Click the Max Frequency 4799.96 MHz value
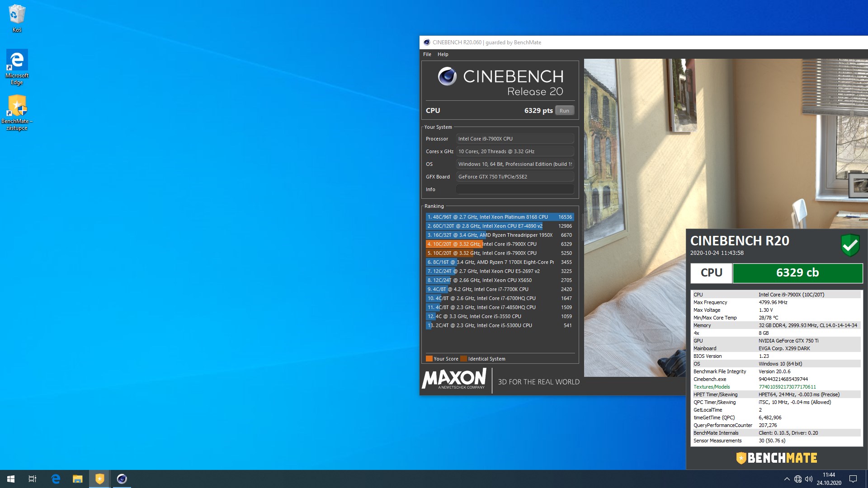Screen dimensions: 868x488 pyautogui.click(x=773, y=302)
